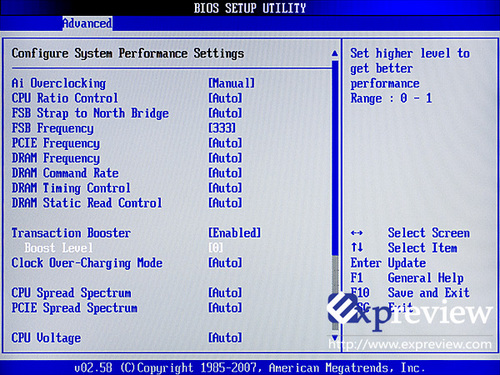
Task: Click the up-down arrows key hint icon
Action: [357, 248]
